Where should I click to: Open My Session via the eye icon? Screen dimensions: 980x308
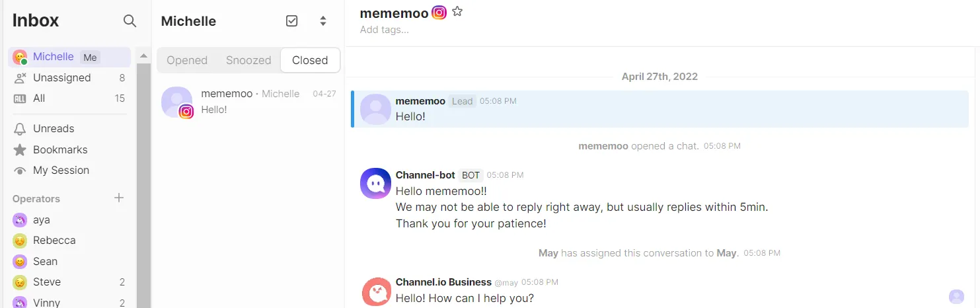(x=20, y=171)
